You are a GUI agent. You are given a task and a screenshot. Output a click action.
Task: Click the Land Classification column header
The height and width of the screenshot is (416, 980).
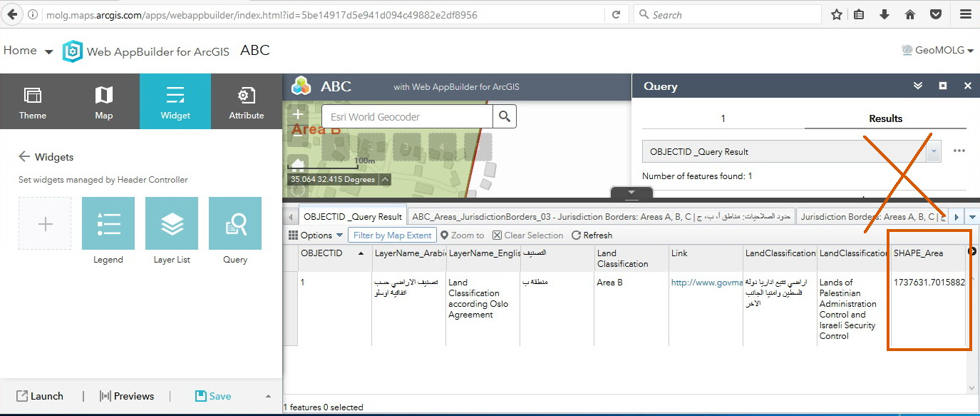coord(631,258)
